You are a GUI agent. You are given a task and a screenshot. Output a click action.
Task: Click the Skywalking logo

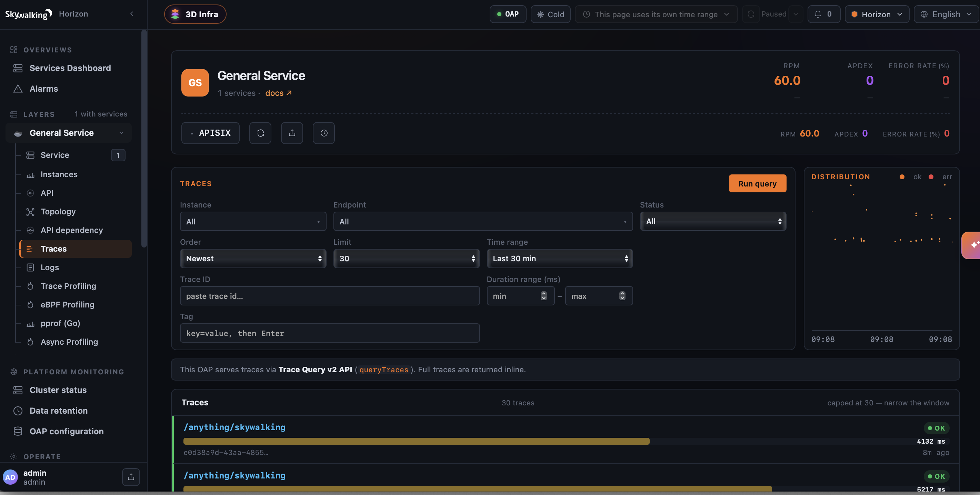pyautogui.click(x=29, y=14)
